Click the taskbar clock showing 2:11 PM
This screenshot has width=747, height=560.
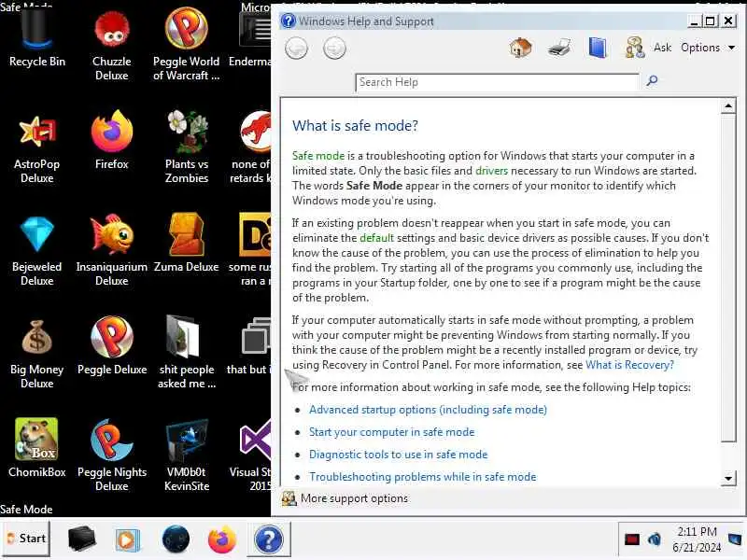[697, 539]
